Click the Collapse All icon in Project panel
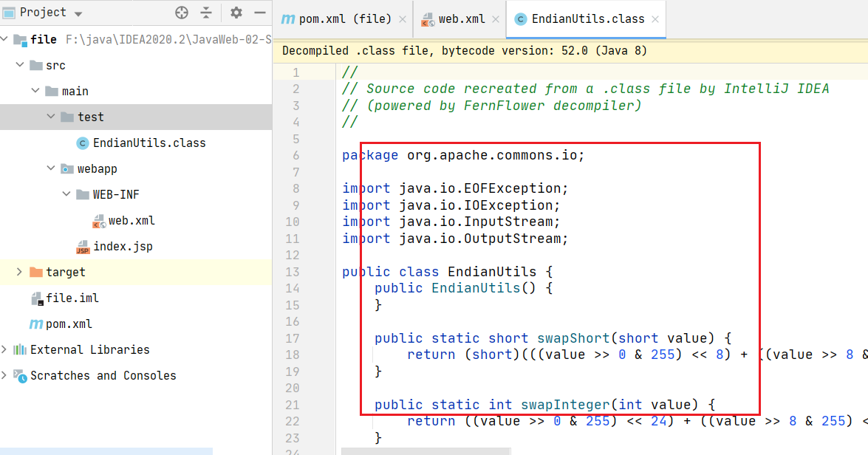The image size is (868, 455). point(206,13)
